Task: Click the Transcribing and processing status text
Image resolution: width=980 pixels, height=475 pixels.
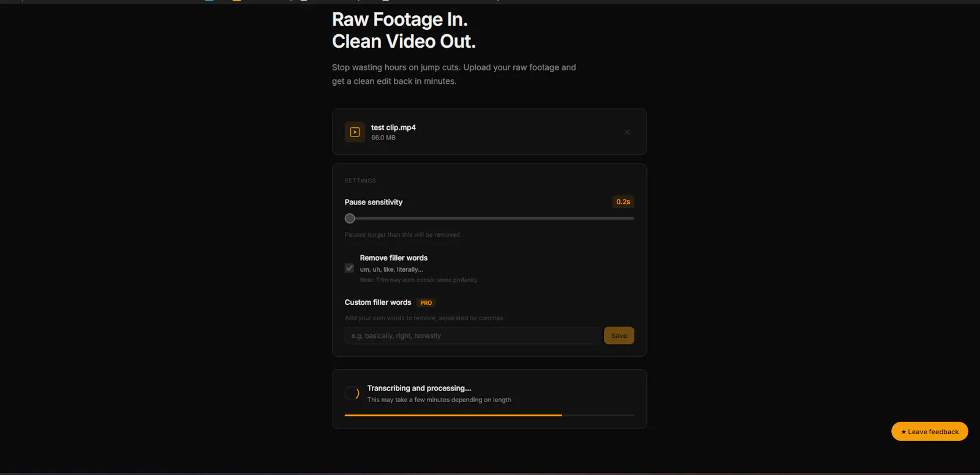Action: click(x=420, y=388)
